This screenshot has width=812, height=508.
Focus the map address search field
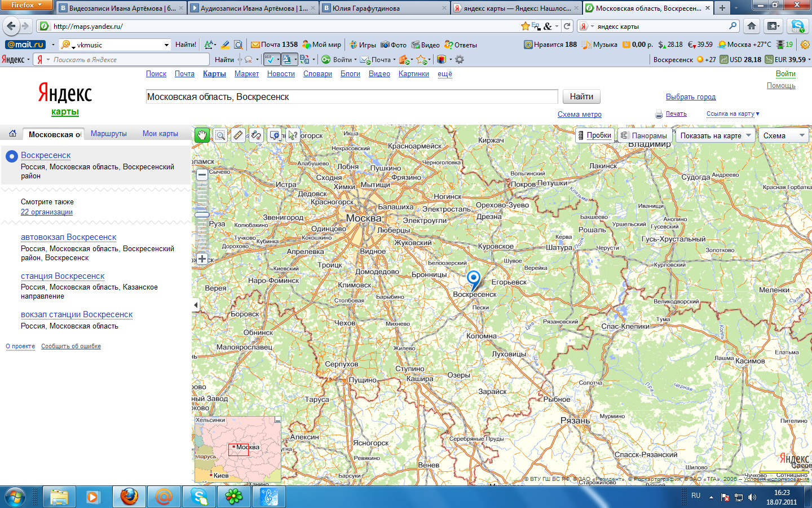352,97
